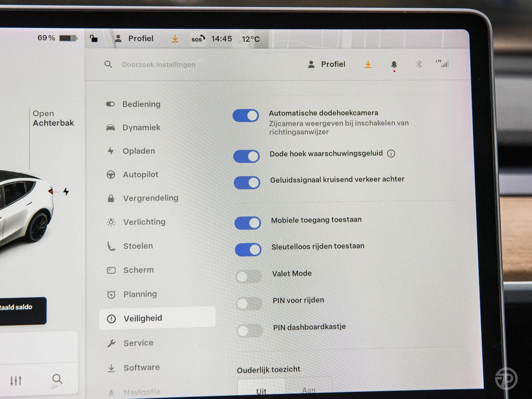Open the Profiel button in settings header

point(327,64)
